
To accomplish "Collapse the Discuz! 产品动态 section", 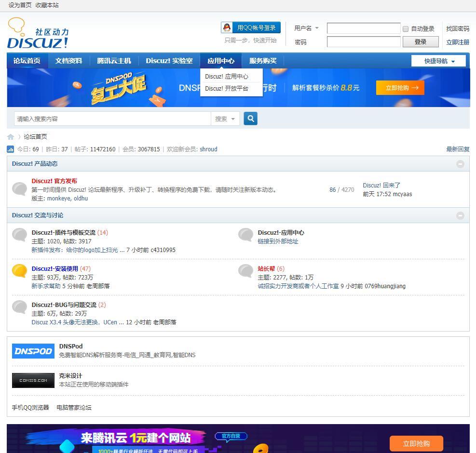I will coord(460,164).
